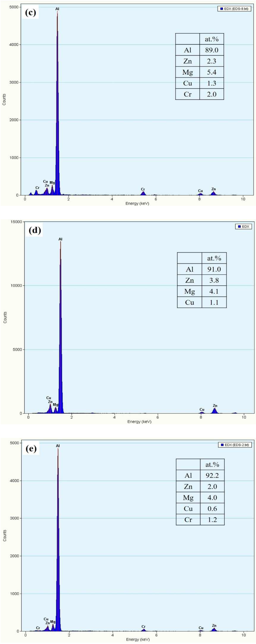256x644 pixels.
Task: Select the Al peak label in panel (c)
Action: point(58,9)
